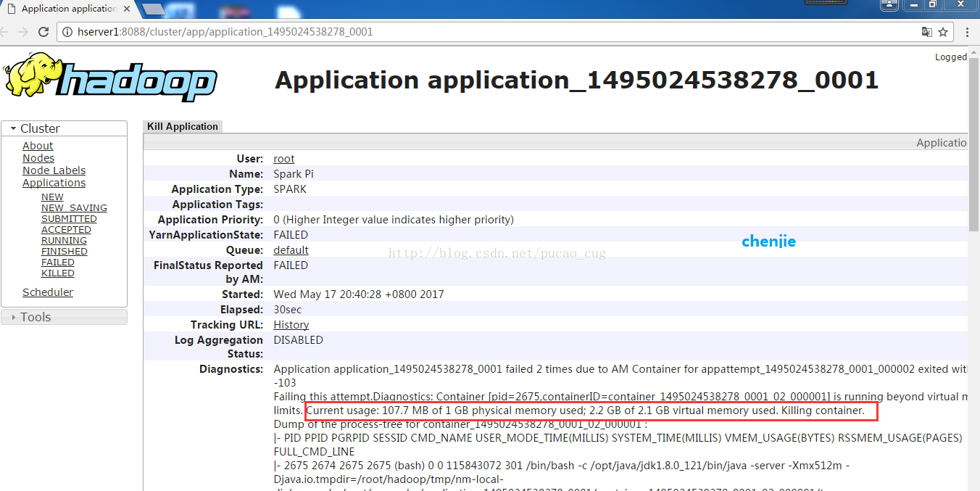
Task: Open the History tracking URL link
Action: point(291,325)
